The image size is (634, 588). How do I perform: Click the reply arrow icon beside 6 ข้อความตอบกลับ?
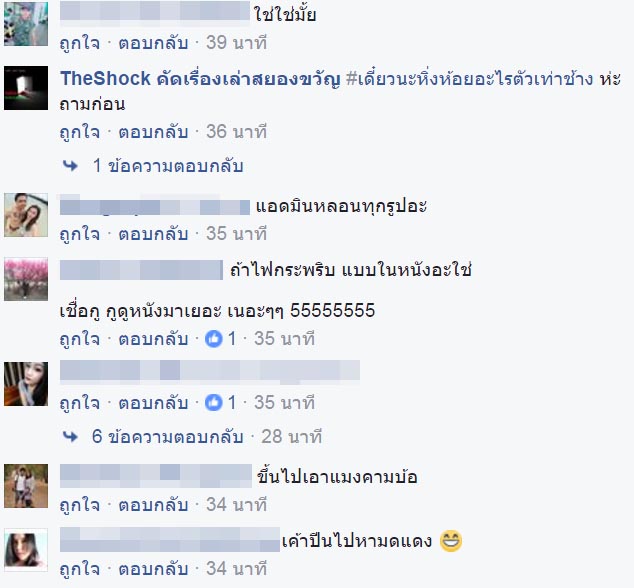(x=70, y=437)
